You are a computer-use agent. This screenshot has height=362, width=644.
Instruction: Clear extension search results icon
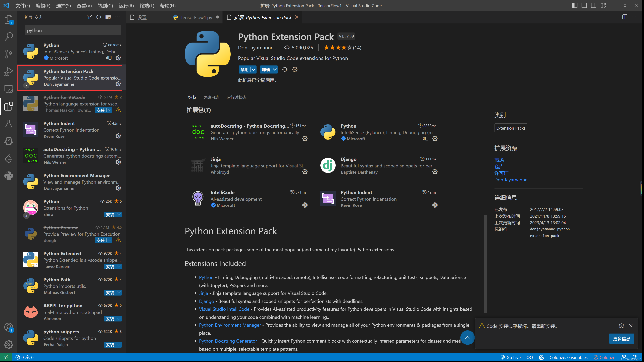coord(108,17)
